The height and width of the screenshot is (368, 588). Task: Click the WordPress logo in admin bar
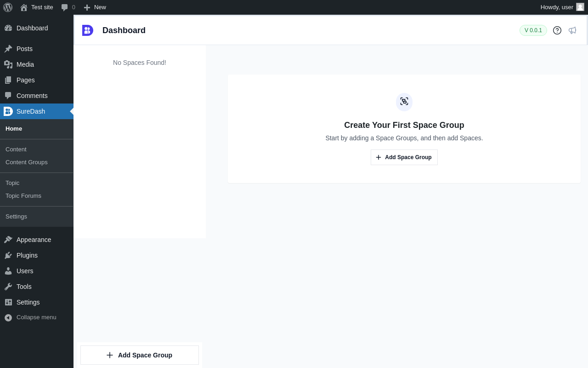(x=8, y=7)
